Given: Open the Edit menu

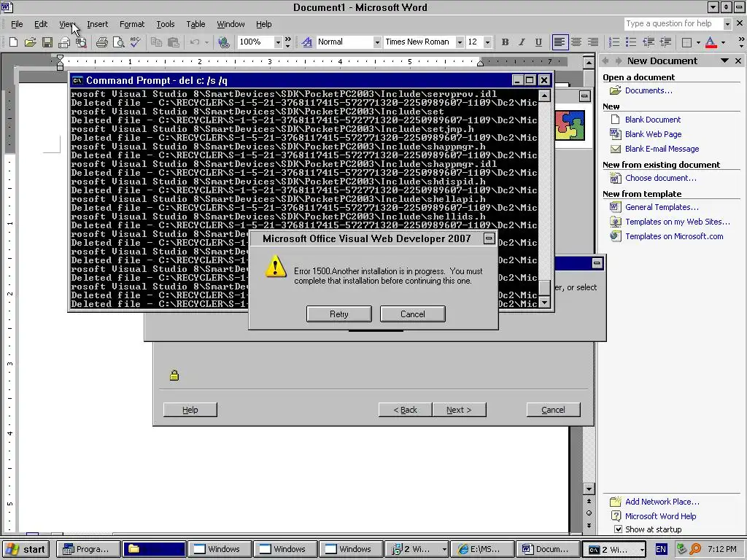Looking at the screenshot, I should point(41,24).
